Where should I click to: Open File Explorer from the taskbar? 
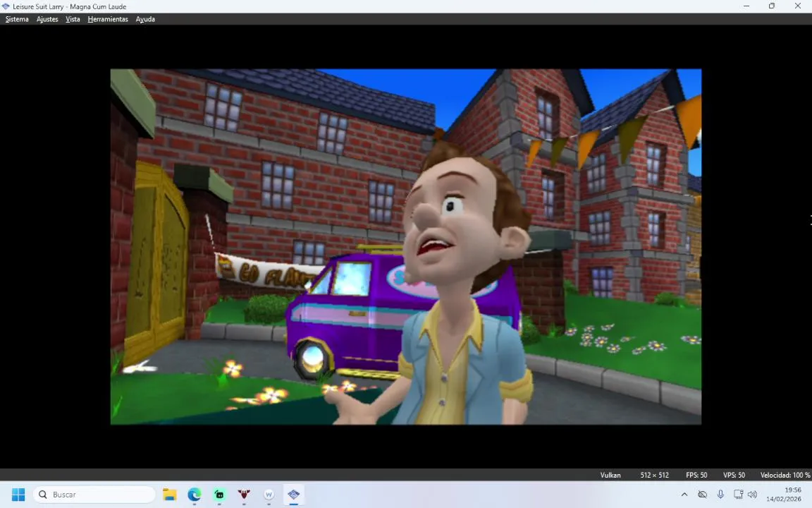169,495
